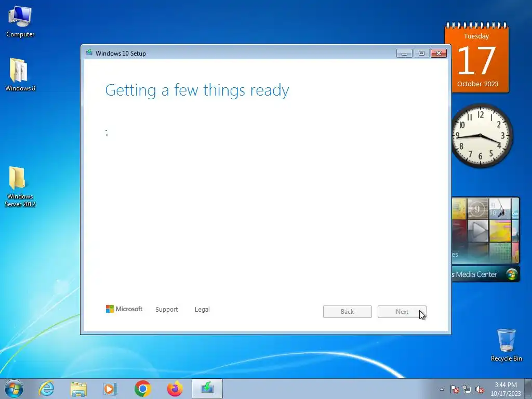Click the Windows 10 Setup title icon
The width and height of the screenshot is (532, 399).
click(89, 52)
